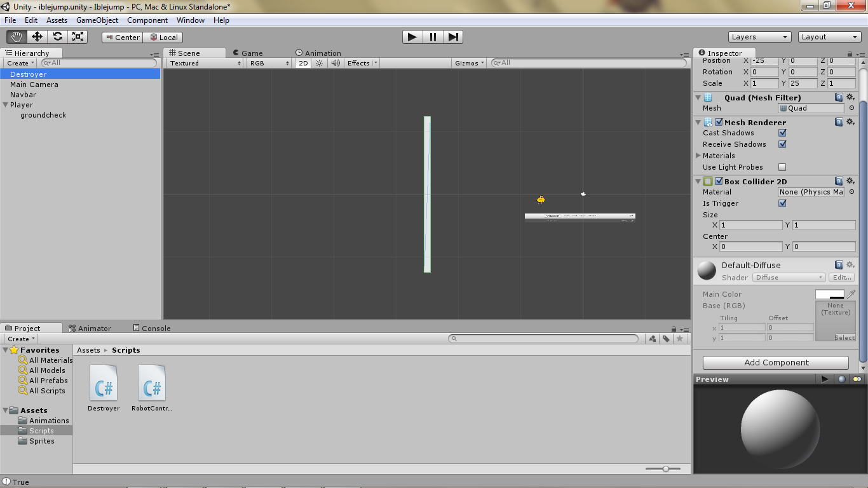868x488 pixels.
Task: Toggle scene audio speaker icon
Action: (336, 63)
